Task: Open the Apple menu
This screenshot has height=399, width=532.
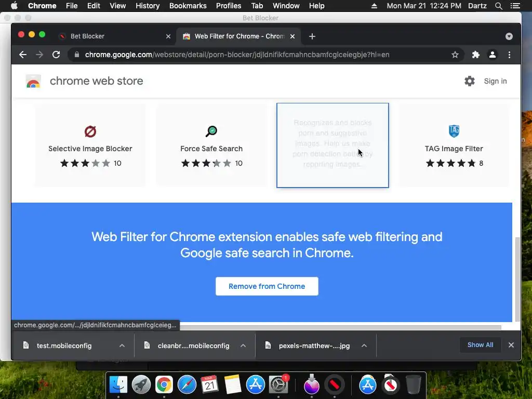Action: (14, 6)
